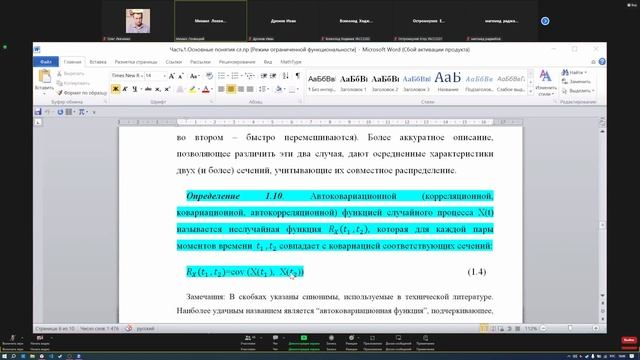Image resolution: width=640 pixels, height=360 pixels.
Task: Click the Grow Font icon
Action: (x=172, y=76)
